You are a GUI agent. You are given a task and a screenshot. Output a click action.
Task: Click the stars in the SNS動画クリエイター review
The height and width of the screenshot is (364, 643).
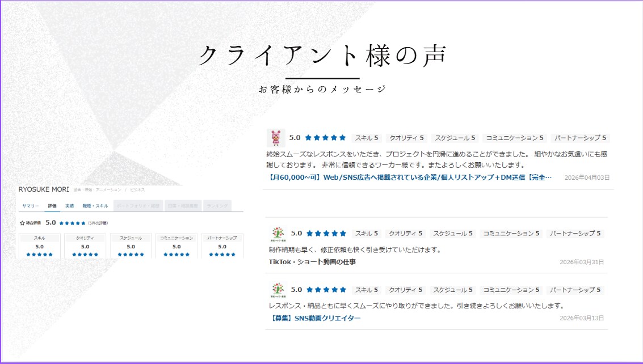click(x=326, y=290)
